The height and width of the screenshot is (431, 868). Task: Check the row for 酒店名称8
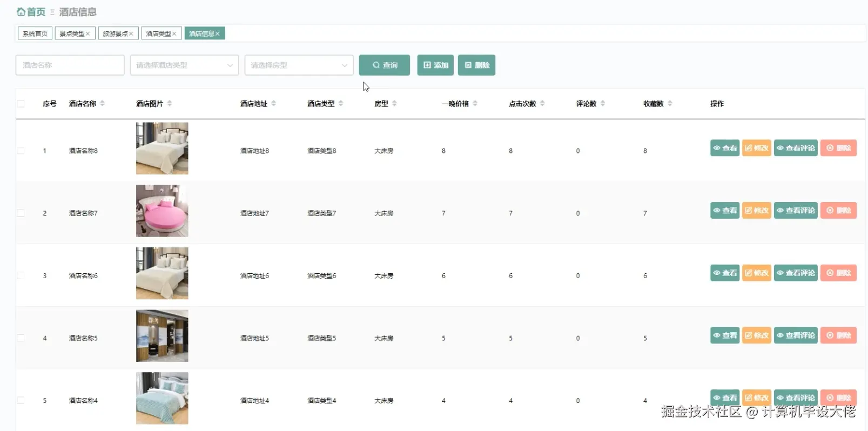(x=21, y=151)
